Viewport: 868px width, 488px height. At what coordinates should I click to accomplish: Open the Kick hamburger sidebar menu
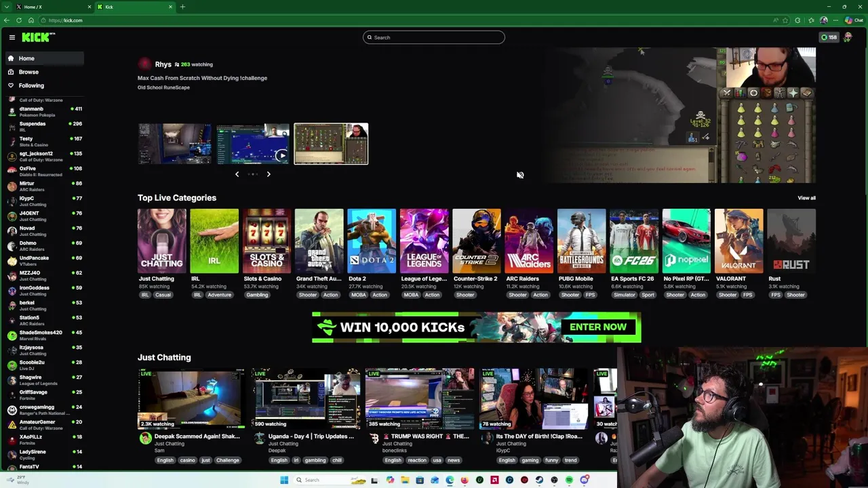click(12, 37)
